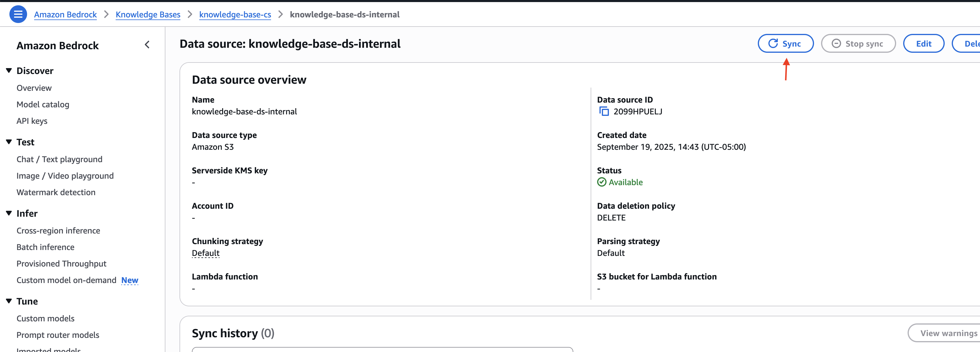This screenshot has height=352, width=980.
Task: Open Custom model on-demand item
Action: coord(66,280)
